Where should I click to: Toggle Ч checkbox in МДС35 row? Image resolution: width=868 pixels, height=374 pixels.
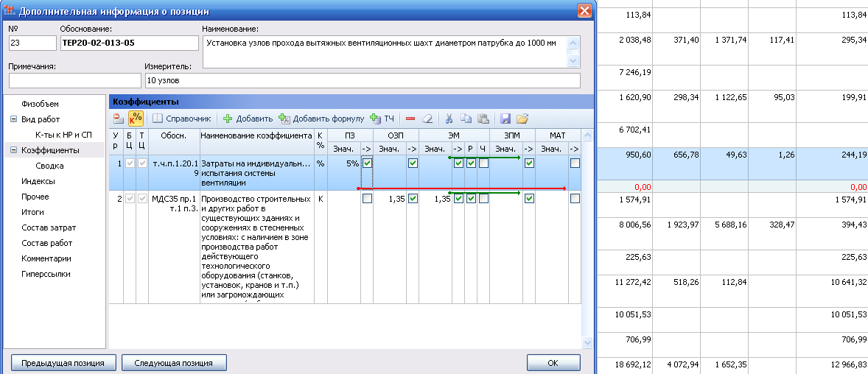click(x=484, y=199)
